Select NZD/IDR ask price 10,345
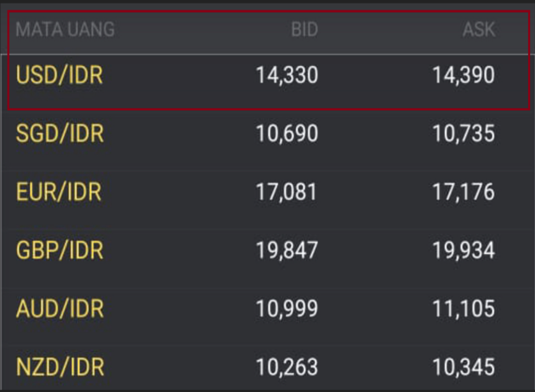Image resolution: width=535 pixels, height=392 pixels. pos(464,367)
